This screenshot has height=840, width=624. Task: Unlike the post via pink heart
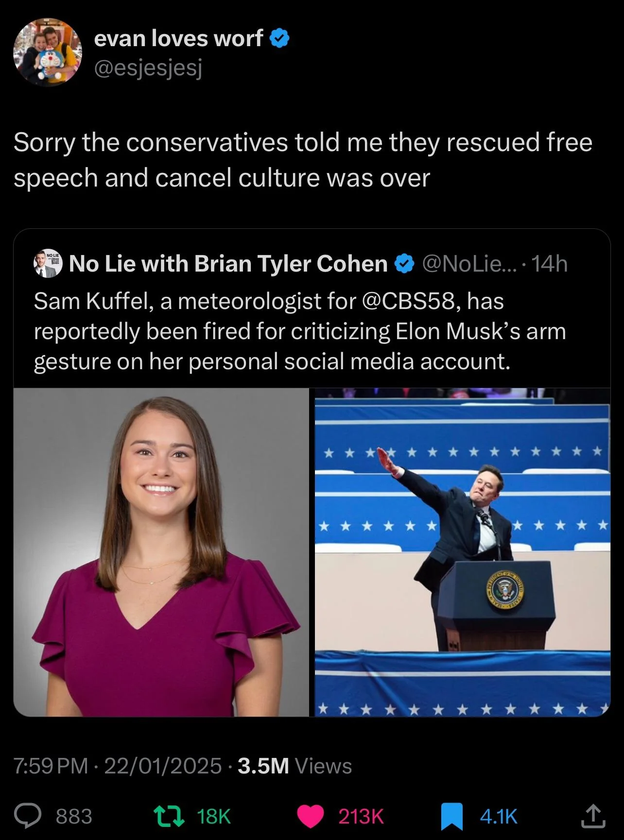pyautogui.click(x=310, y=816)
